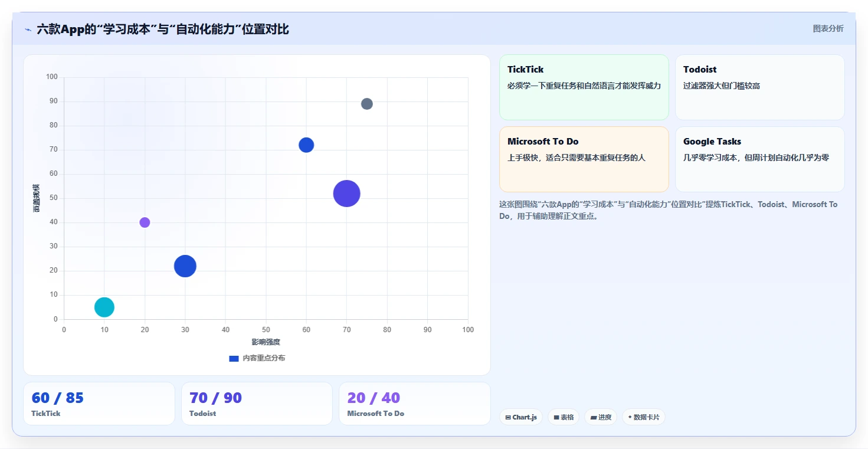Click the page title 六款App的“学习成本”
The width and height of the screenshot is (868, 449).
[x=163, y=29]
